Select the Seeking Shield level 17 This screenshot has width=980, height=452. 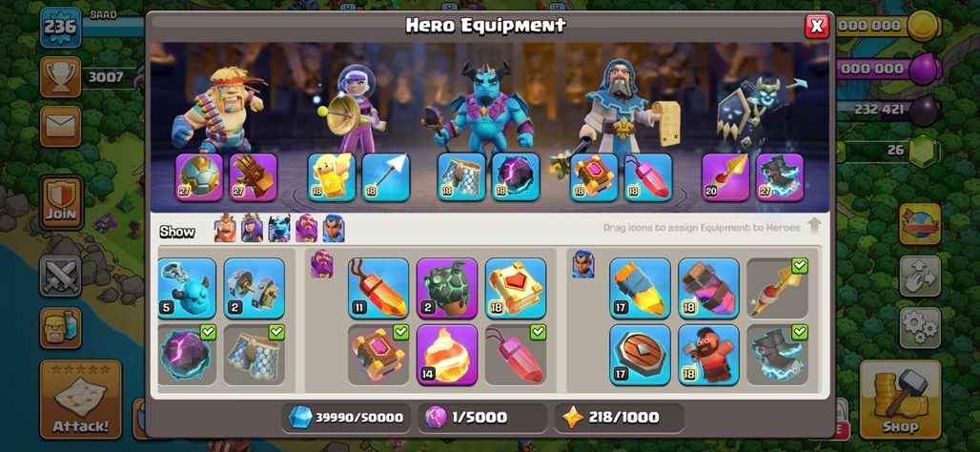640,355
